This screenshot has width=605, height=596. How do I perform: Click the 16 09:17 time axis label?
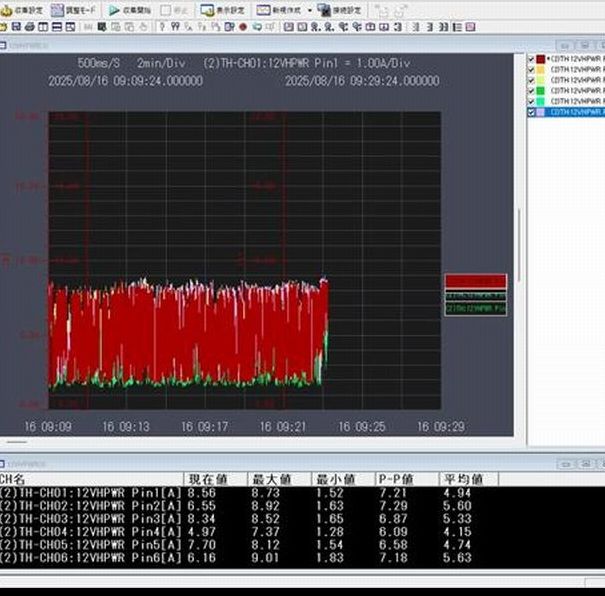[x=205, y=427]
